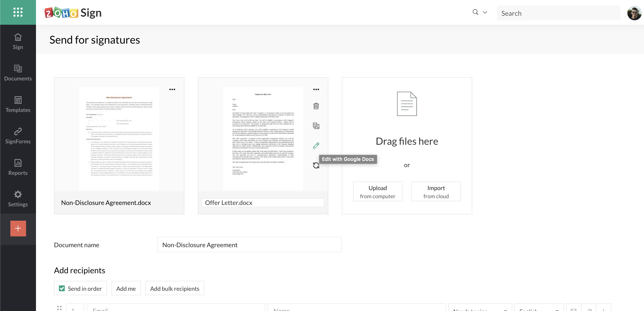Viewport: 644px width, 311px height.
Task: Click the Add bulk recipients button
Action: pyautogui.click(x=174, y=288)
